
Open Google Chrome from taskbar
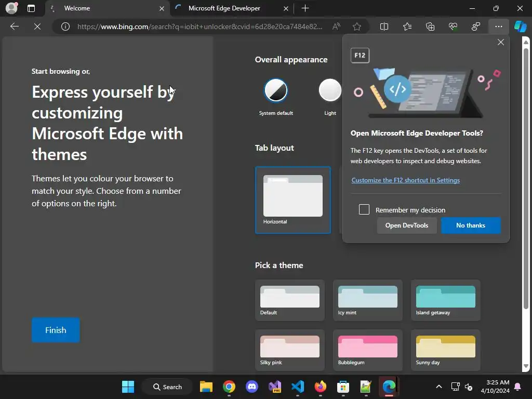tap(229, 387)
